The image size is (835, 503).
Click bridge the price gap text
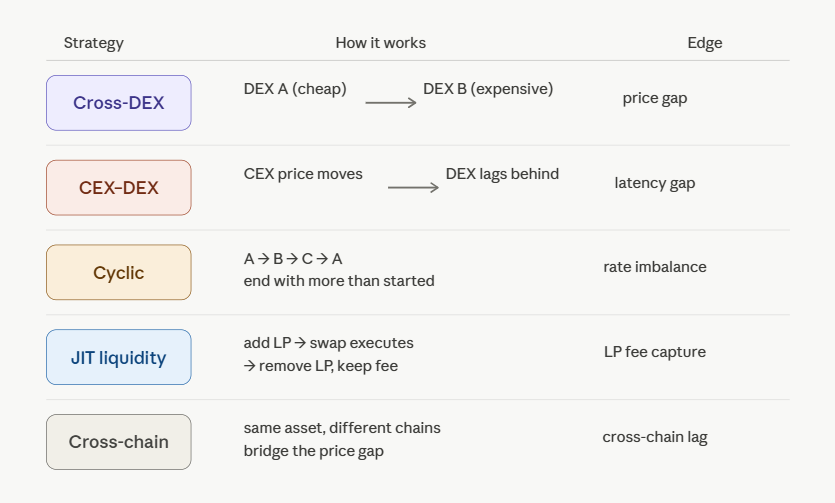(x=314, y=451)
